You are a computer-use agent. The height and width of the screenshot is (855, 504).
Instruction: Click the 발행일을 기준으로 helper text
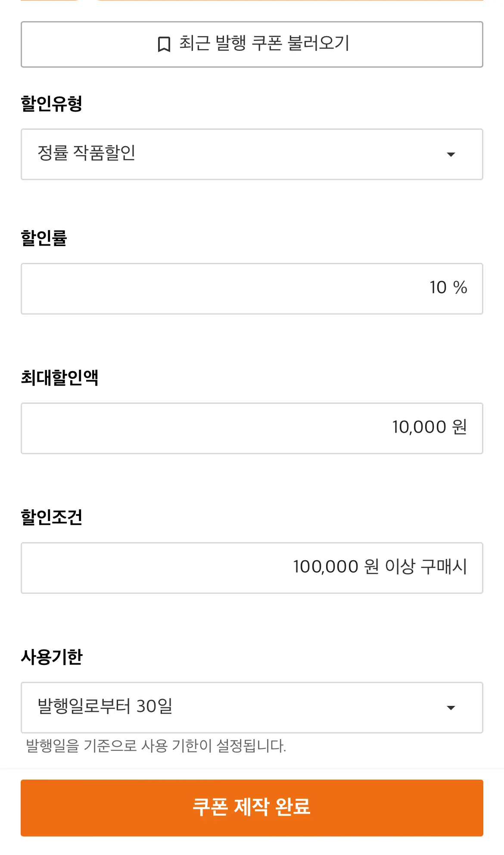[x=156, y=746]
